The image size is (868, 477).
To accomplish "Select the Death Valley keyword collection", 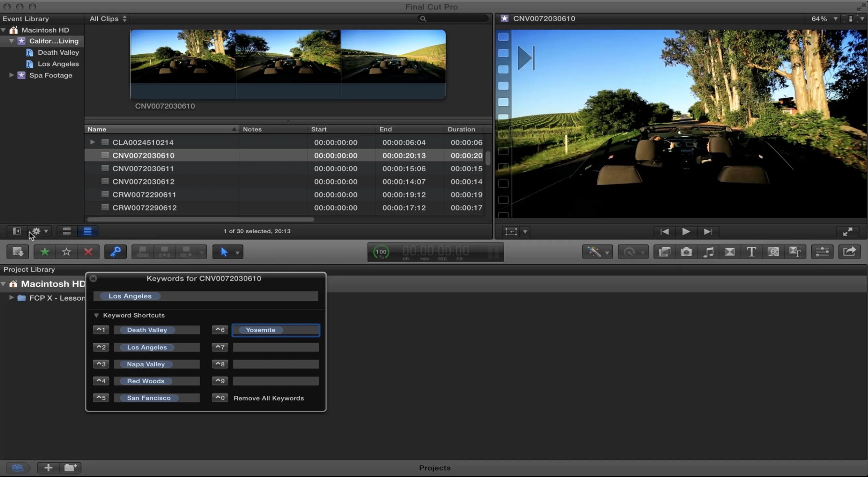I will click(x=58, y=52).
